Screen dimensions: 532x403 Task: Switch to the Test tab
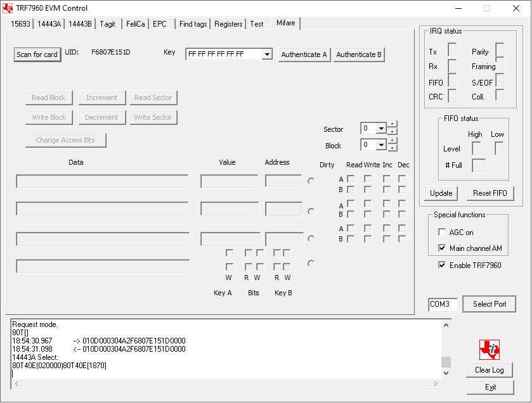click(257, 24)
